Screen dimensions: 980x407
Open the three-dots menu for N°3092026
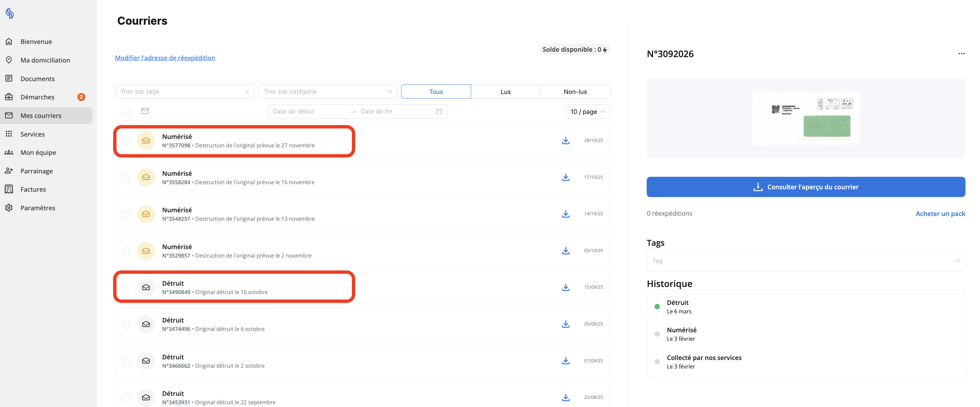tap(961, 54)
